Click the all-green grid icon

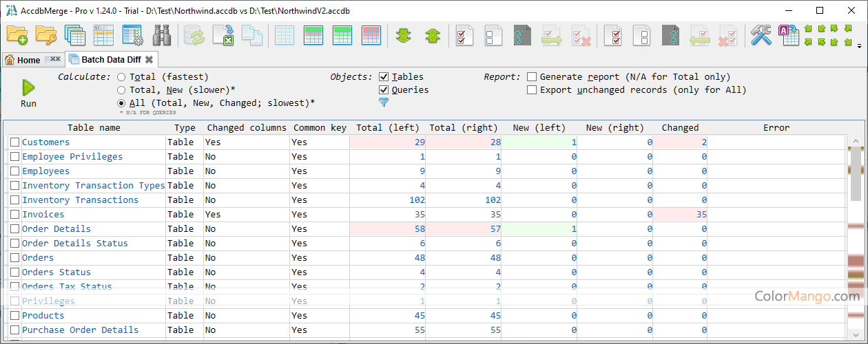342,35
